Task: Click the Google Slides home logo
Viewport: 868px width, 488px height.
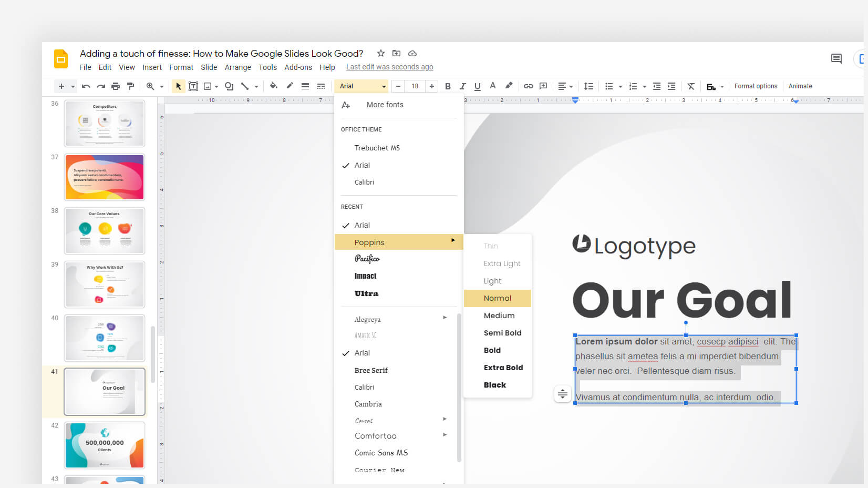Action: (x=61, y=59)
